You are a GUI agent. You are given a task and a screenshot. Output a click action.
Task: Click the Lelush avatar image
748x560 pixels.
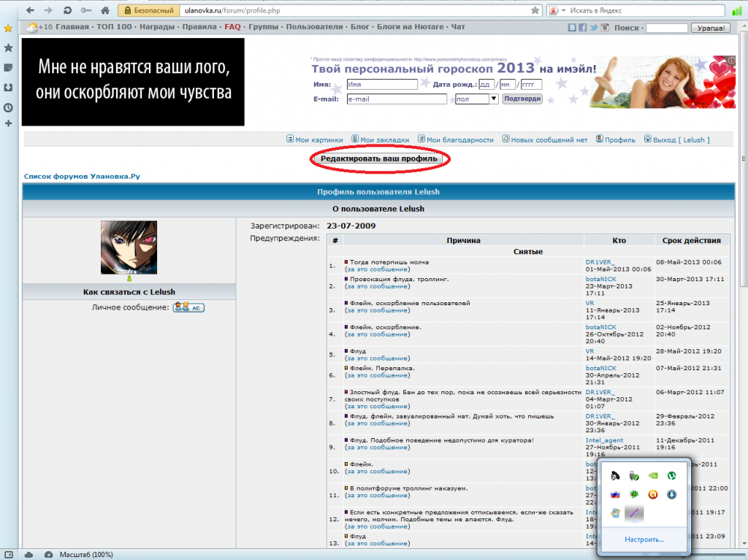point(129,248)
